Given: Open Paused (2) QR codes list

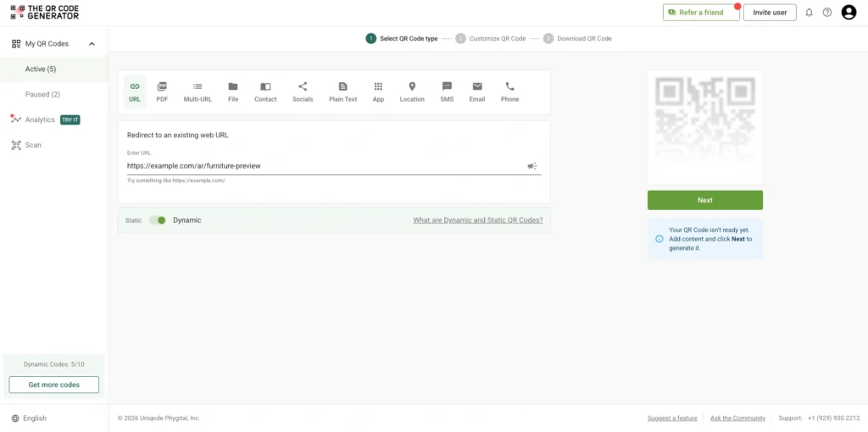Looking at the screenshot, I should pos(42,95).
